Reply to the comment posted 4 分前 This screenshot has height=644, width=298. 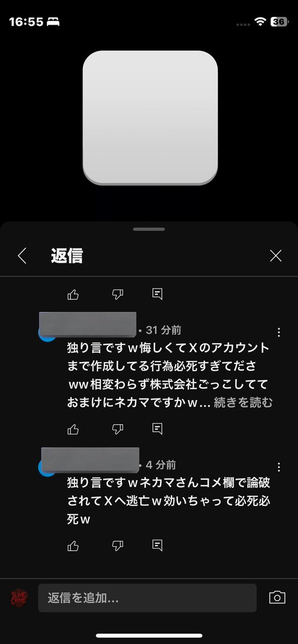pyautogui.click(x=157, y=545)
